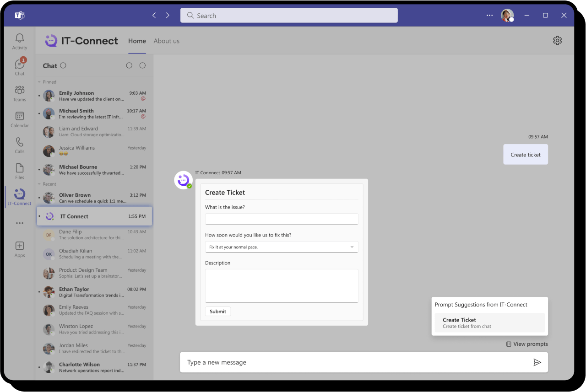Open your profile picture menu

[508, 15]
